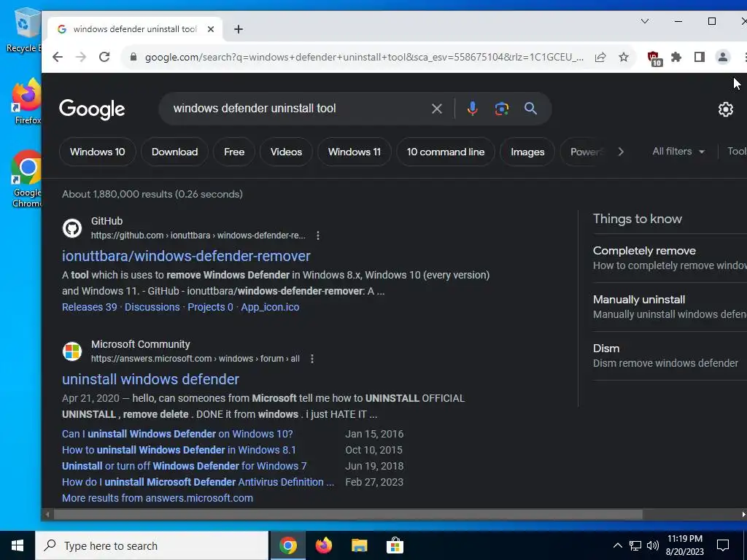This screenshot has width=747, height=560.
Task: Select the Windows 11 filter chip
Action: click(355, 152)
